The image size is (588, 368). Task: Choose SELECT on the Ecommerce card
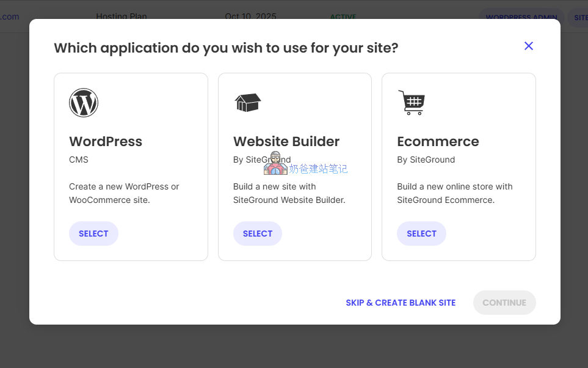[x=421, y=234]
